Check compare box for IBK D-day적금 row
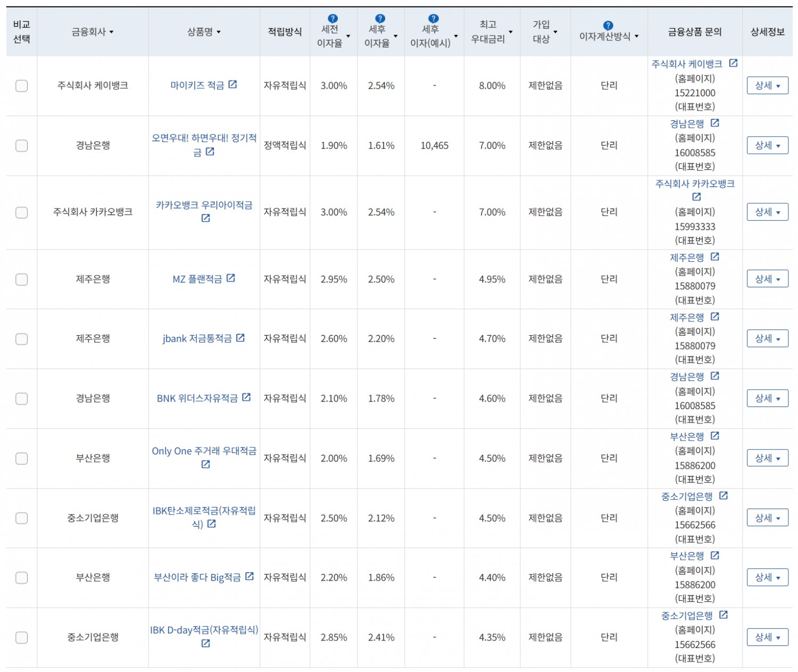Image resolution: width=798 pixels, height=672 pixels. [22, 637]
